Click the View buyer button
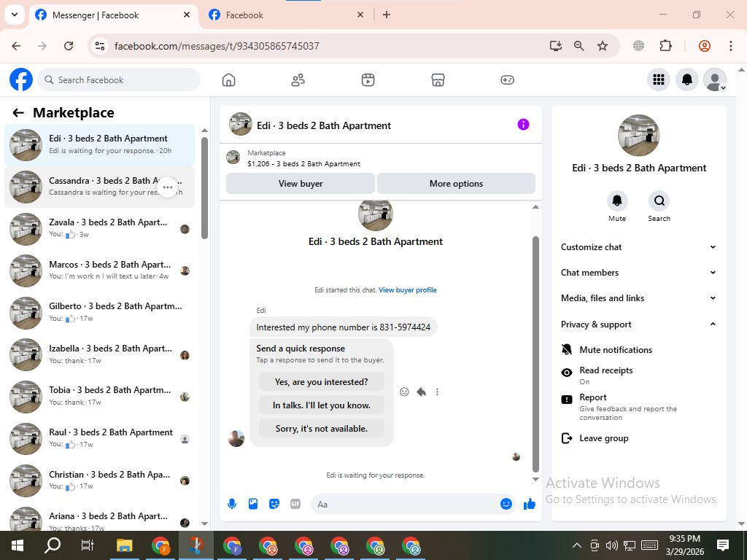747x560 pixels. (x=300, y=183)
